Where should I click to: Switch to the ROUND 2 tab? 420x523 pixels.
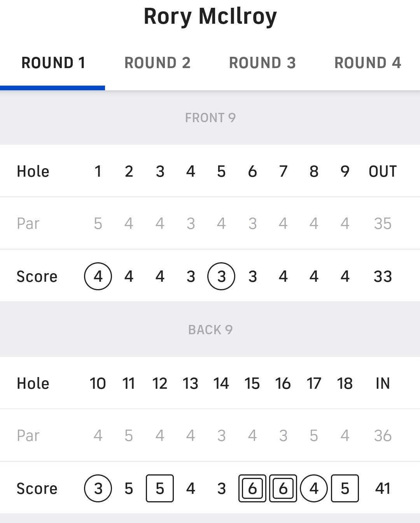pos(157,63)
